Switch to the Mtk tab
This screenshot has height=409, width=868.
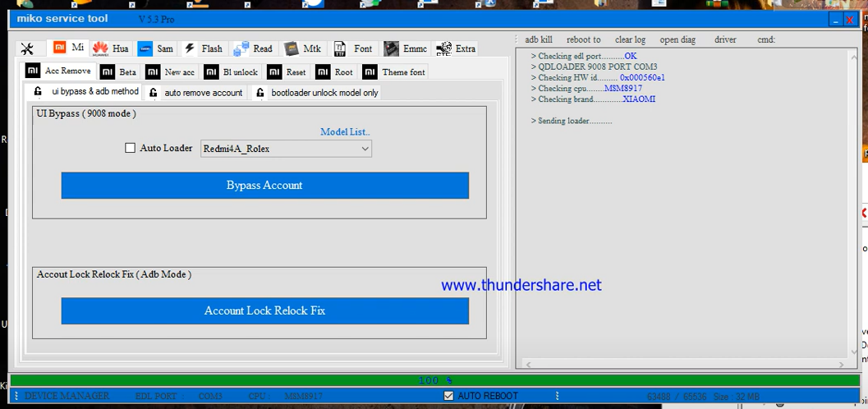click(303, 48)
